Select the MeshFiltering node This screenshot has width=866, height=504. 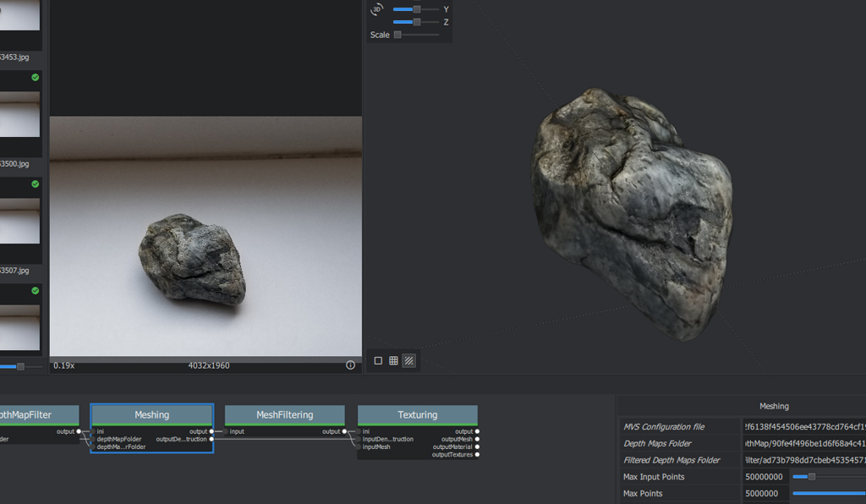click(285, 414)
